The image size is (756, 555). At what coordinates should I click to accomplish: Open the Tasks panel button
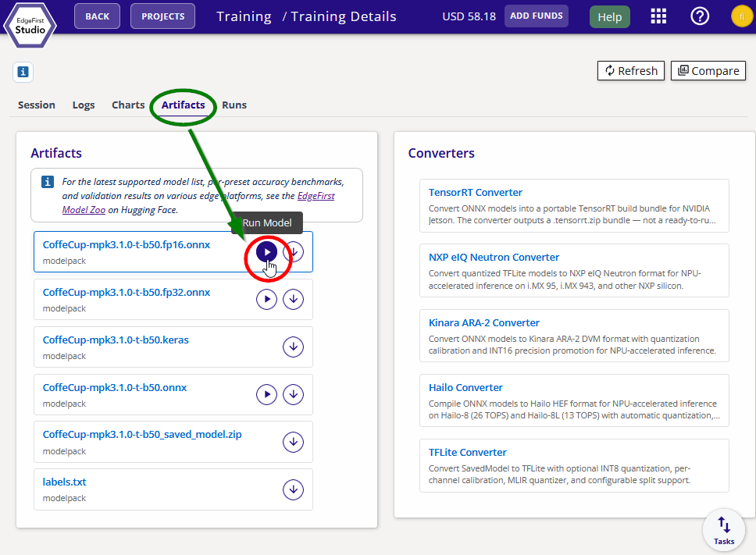724,530
